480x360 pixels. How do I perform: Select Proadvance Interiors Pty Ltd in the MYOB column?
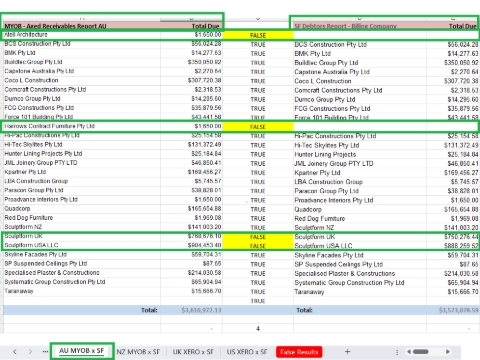pyautogui.click(x=41, y=199)
